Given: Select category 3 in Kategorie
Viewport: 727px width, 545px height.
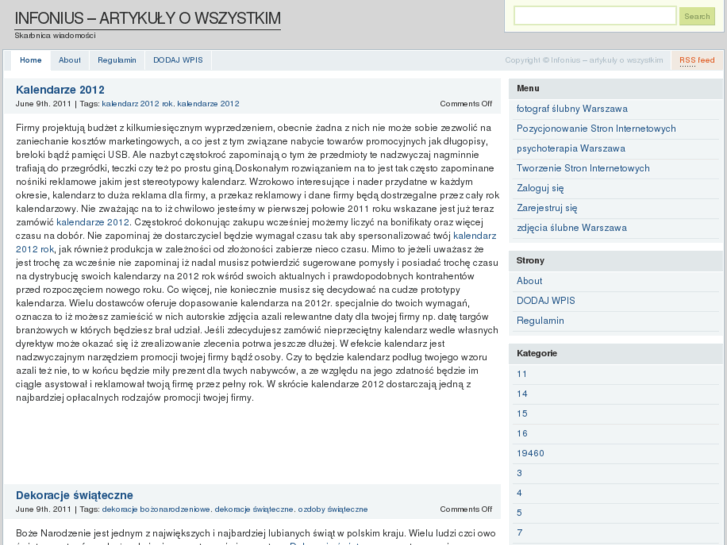Looking at the screenshot, I should click(519, 473).
